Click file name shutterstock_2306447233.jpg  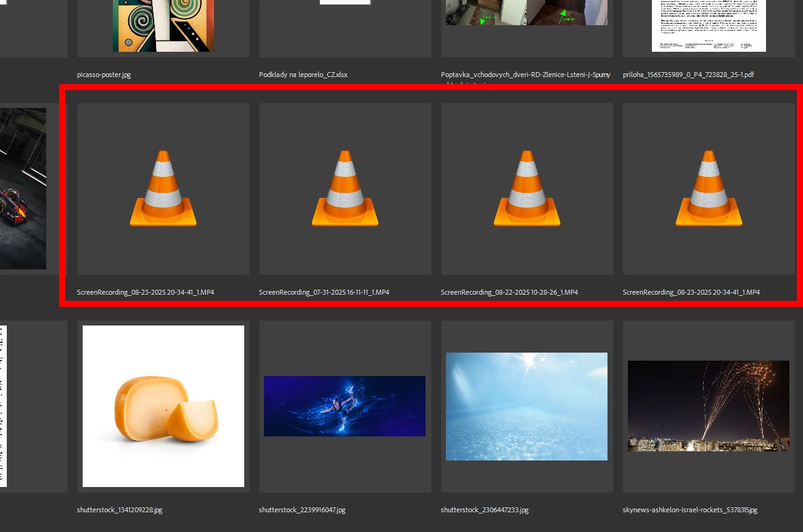click(485, 510)
